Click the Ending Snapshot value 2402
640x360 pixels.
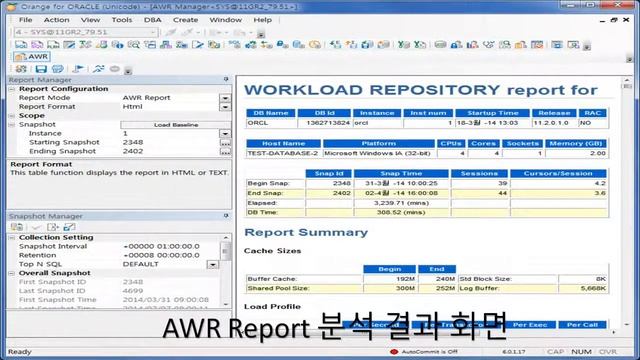click(x=133, y=151)
